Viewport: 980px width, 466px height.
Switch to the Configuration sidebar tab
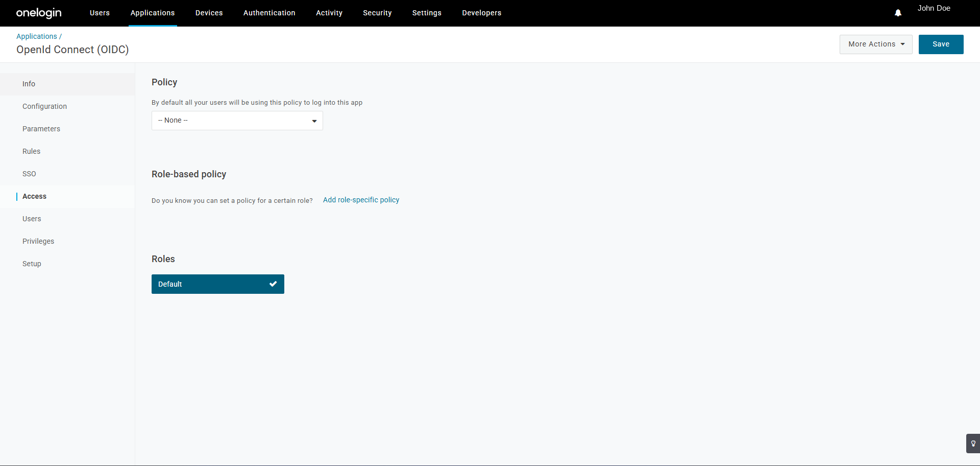click(x=67, y=106)
